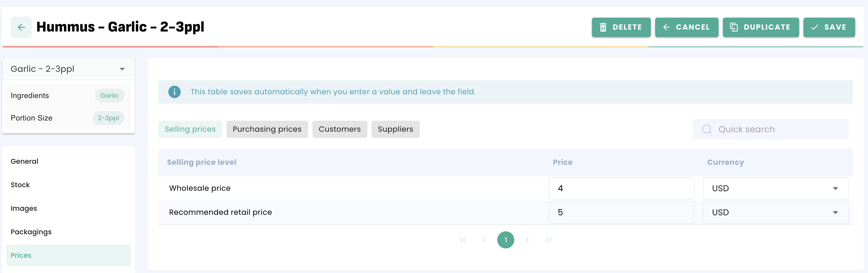Image resolution: width=868 pixels, height=273 pixels.
Task: Open the Garlic - 2-3ppl variant dropdown
Action: 122,69
